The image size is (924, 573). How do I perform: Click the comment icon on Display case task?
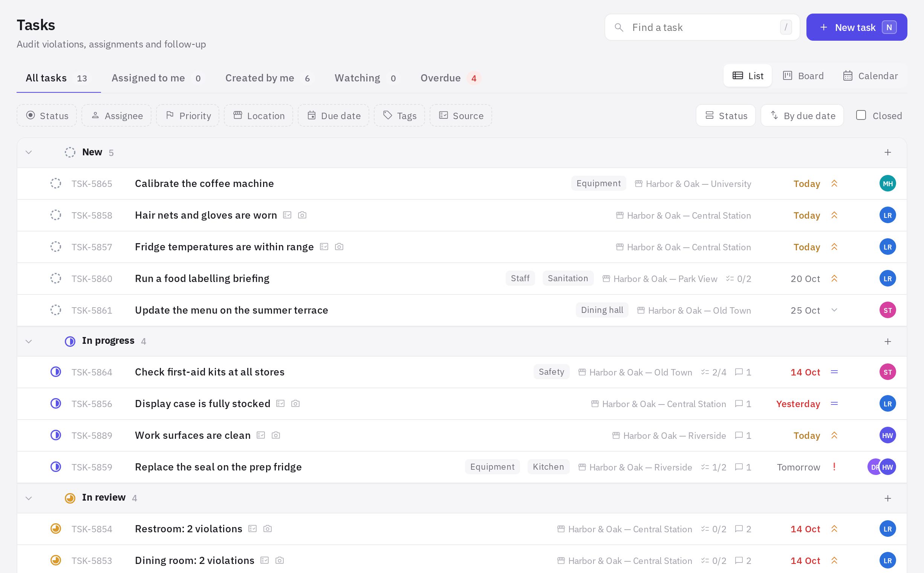tap(738, 404)
